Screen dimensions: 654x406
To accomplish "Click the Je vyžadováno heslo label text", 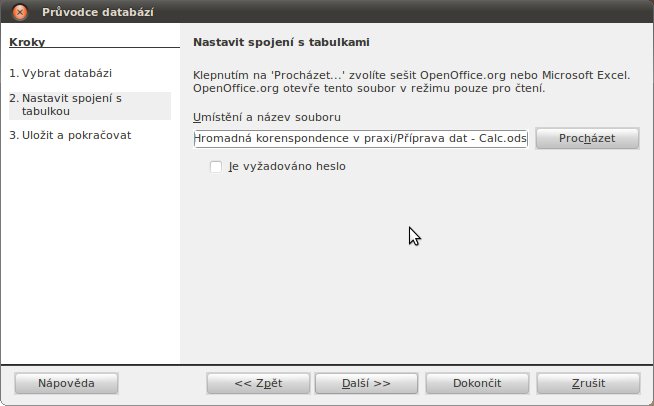I will pos(287,166).
